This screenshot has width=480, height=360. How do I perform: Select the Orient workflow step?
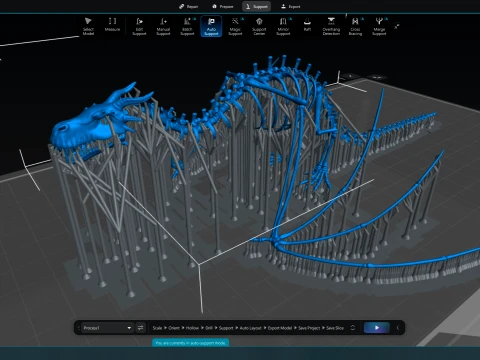click(x=174, y=328)
